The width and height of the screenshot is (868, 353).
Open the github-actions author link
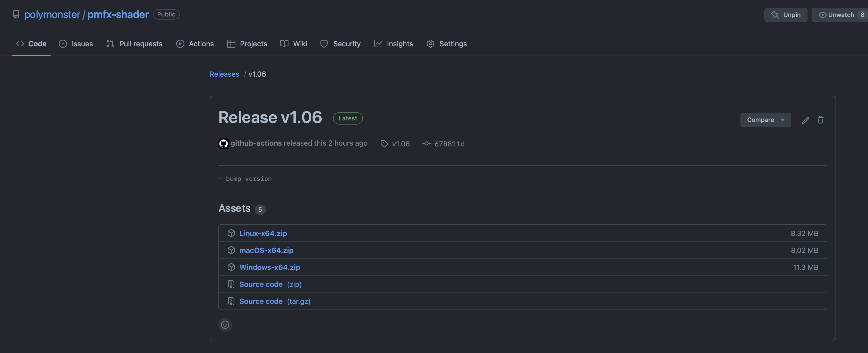coord(256,143)
